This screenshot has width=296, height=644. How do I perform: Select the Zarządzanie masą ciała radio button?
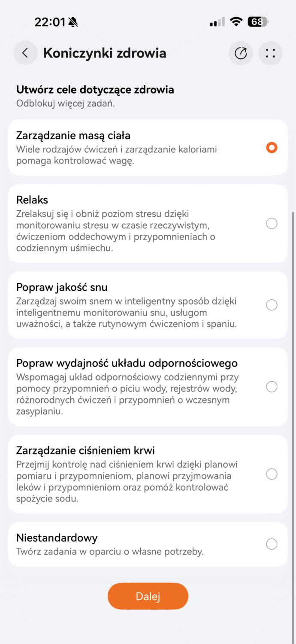click(x=272, y=148)
